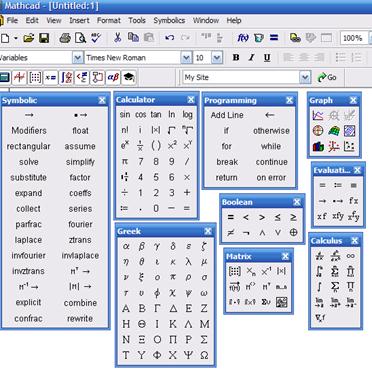Open Print Preview from the toolbar
Viewport: 372px width, 371px height.
pyautogui.click(x=80, y=38)
